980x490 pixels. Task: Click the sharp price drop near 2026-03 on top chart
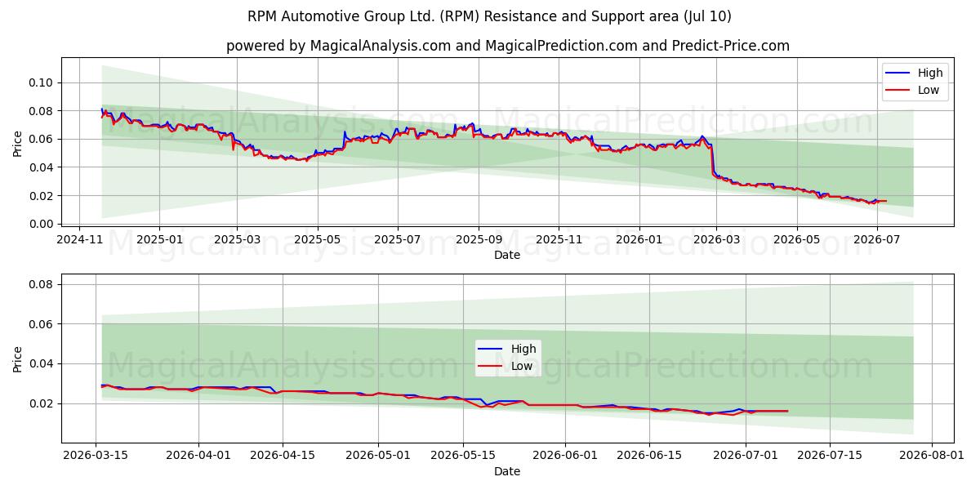coord(712,160)
